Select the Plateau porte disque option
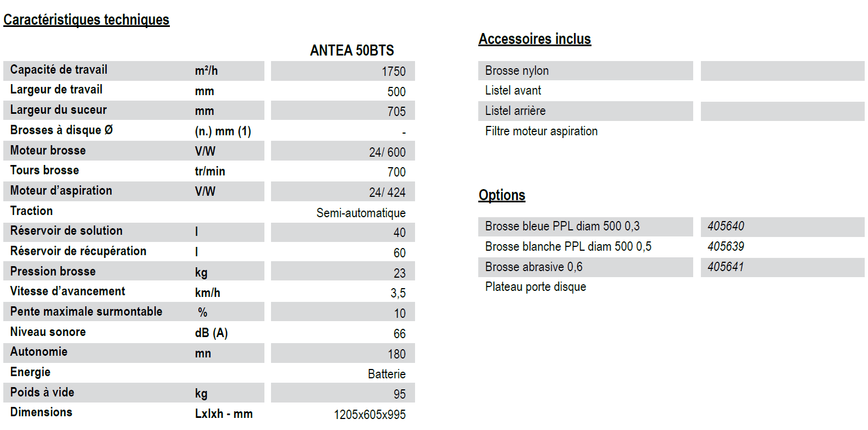The width and height of the screenshot is (868, 430). 535,287
